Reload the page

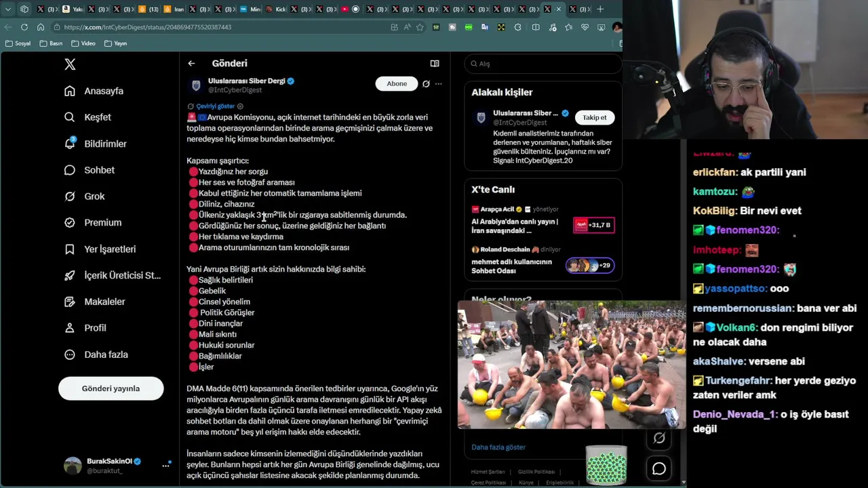pos(24,27)
